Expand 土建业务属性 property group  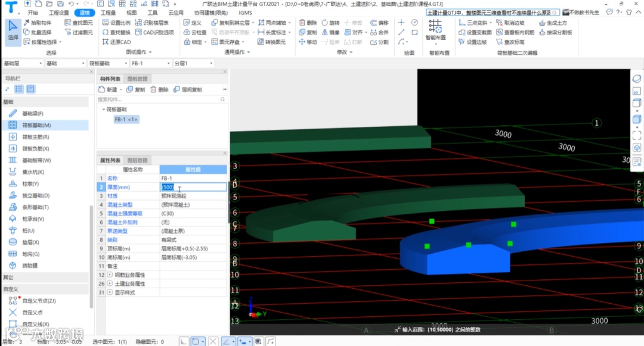[x=110, y=283]
